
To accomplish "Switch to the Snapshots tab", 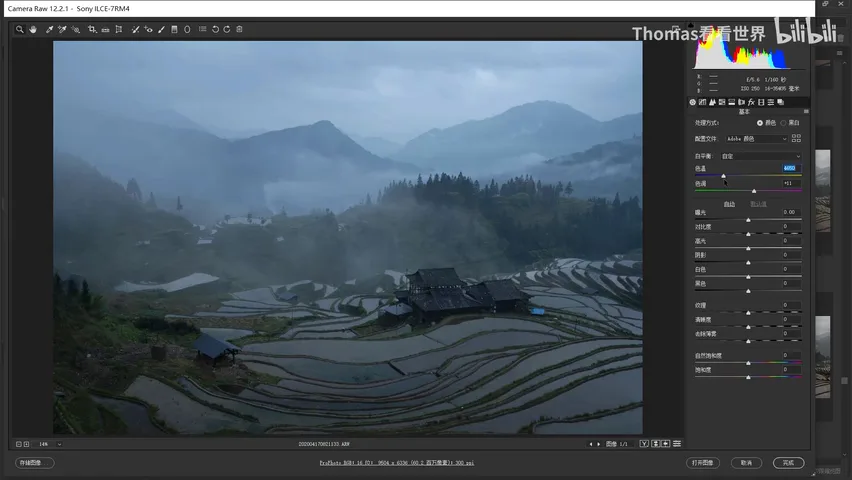I will pyautogui.click(x=780, y=102).
